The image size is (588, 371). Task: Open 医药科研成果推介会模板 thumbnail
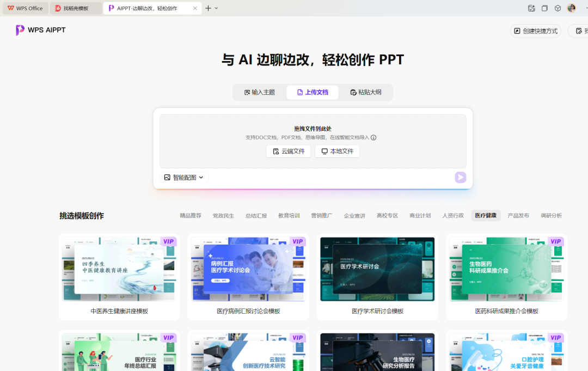[x=506, y=269]
